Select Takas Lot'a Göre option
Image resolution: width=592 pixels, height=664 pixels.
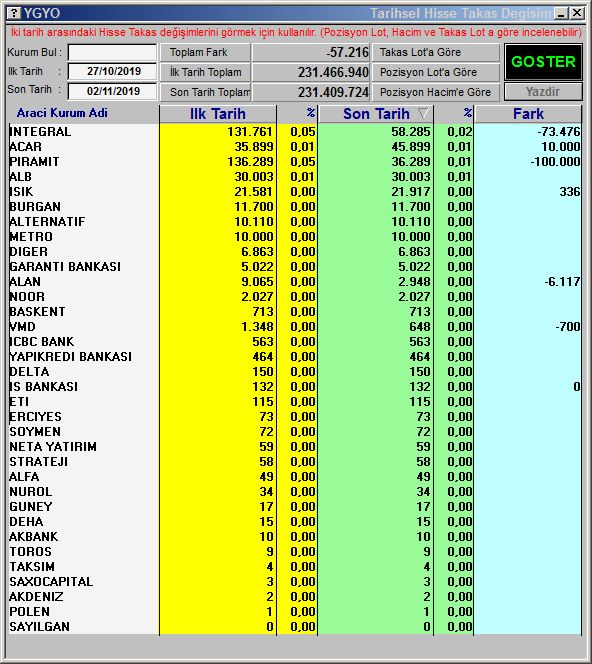[x=436, y=52]
